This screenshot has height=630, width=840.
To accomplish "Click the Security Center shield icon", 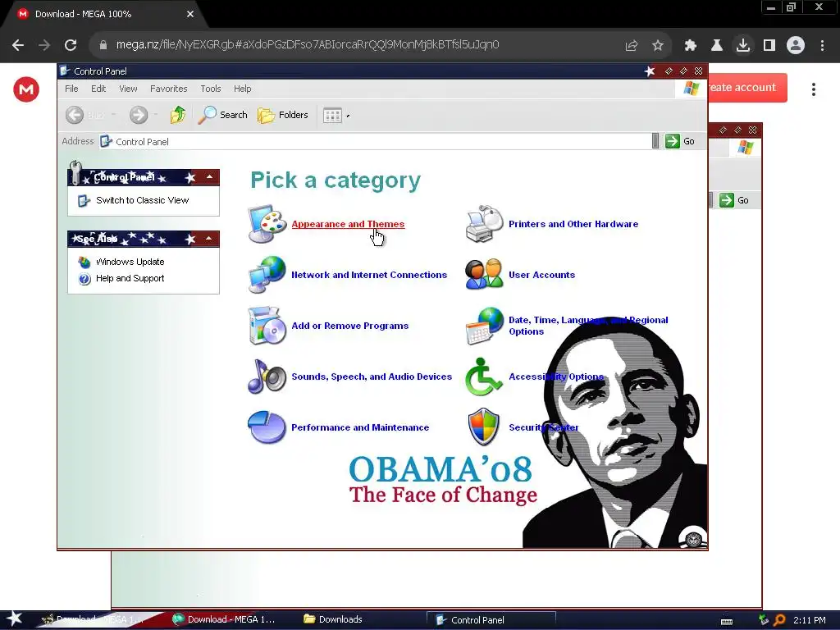I will click(x=484, y=427).
